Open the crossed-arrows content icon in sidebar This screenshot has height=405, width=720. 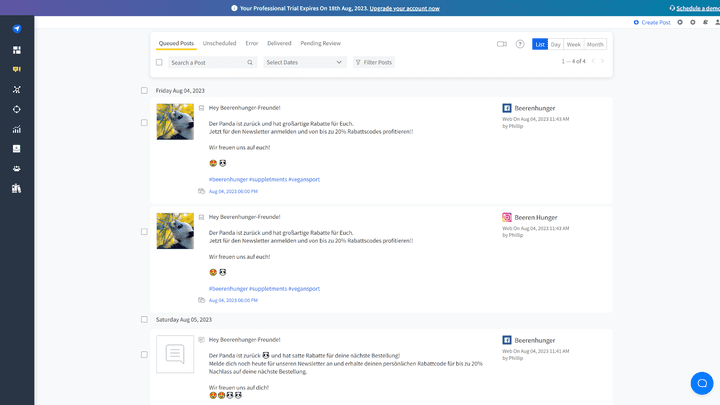pos(17,90)
